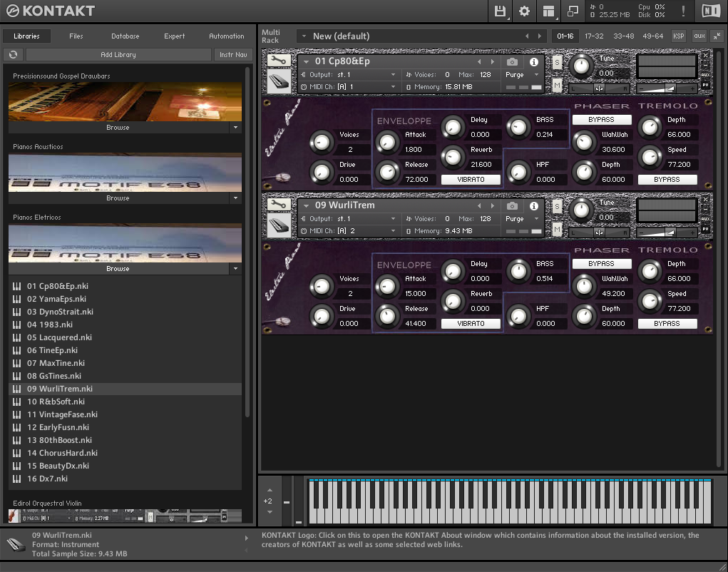Open Output dropdown of 01 Cp80&Ep
The image size is (728, 572).
coord(349,75)
